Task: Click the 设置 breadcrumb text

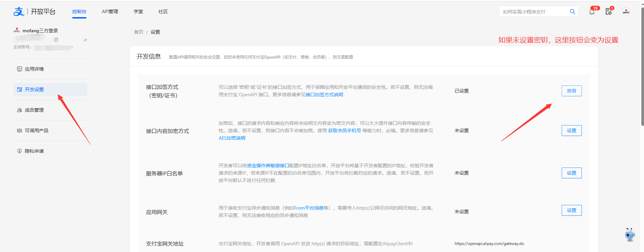Action: tap(155, 32)
